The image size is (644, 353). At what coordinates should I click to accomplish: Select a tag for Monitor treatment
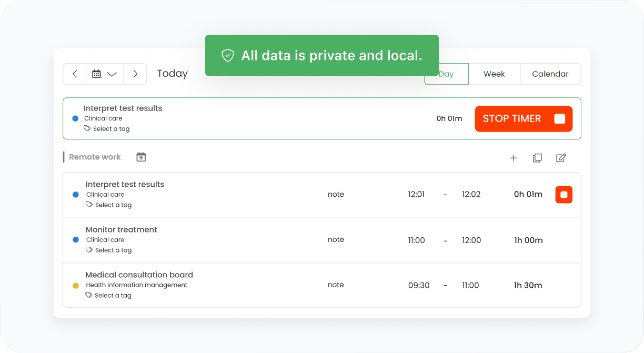click(x=109, y=250)
